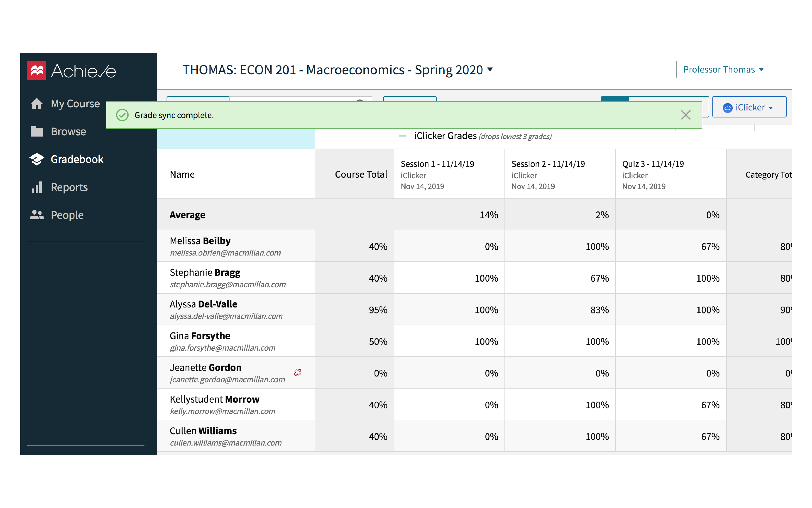The width and height of the screenshot is (812, 508).
Task: Click Stephanie Bragg's 100% Session 1 grade
Action: point(486,278)
